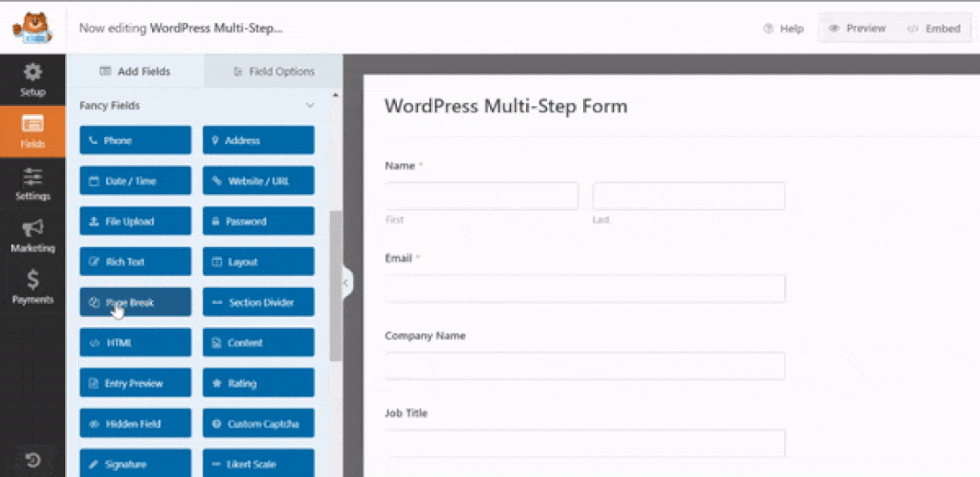Select the Fields sidebar section

pos(32,131)
